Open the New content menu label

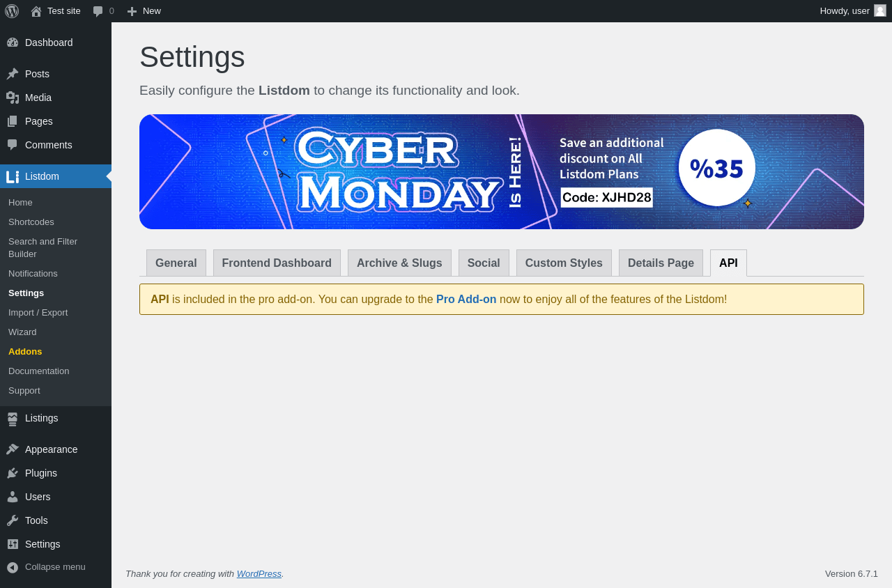pos(152,10)
